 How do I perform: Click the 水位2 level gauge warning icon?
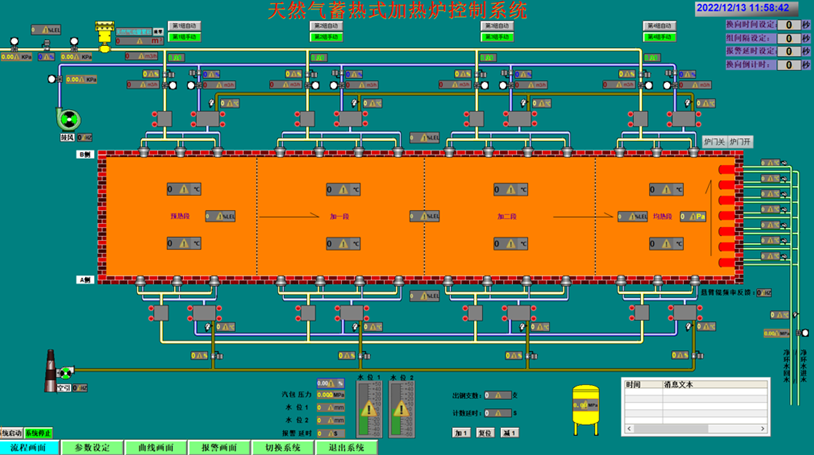(x=401, y=409)
